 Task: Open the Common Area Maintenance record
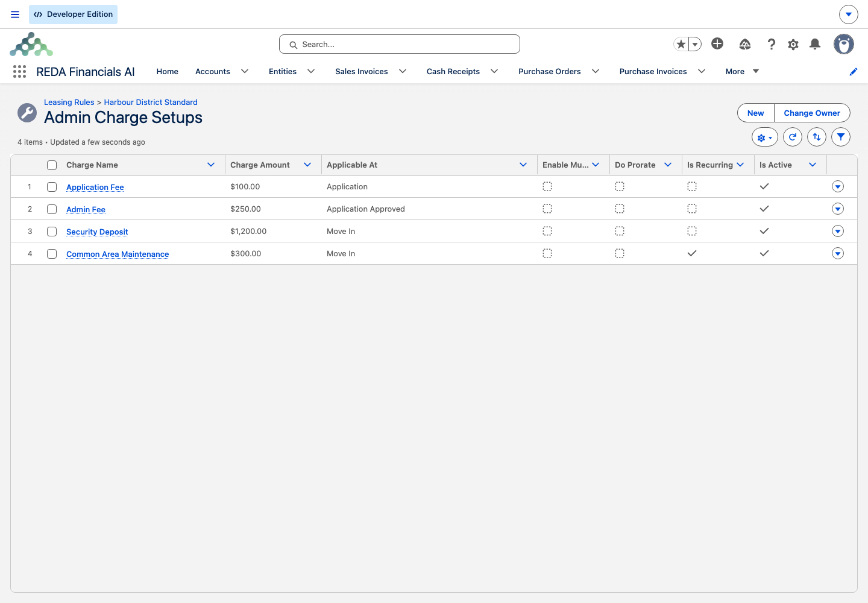tap(118, 254)
